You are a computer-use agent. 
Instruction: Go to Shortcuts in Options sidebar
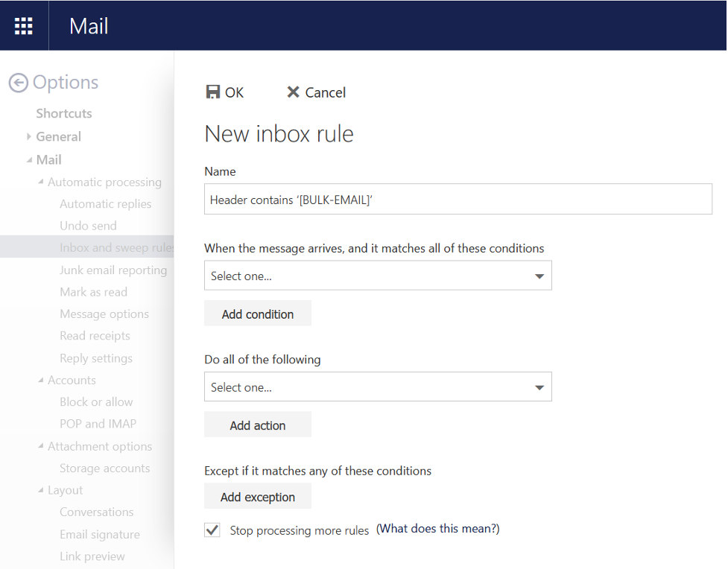pyautogui.click(x=64, y=113)
